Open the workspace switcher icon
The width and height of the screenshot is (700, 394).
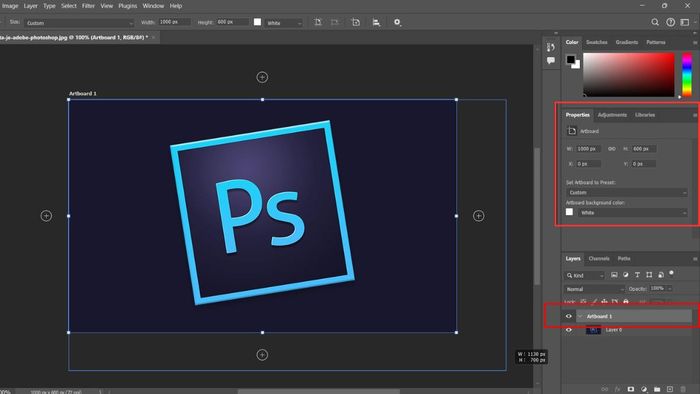(685, 22)
